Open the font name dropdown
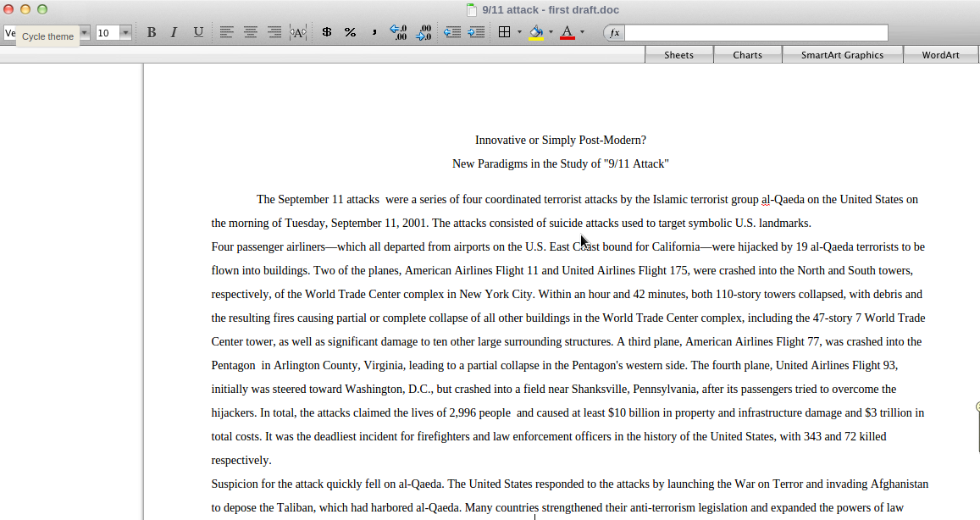Screen dimensions: 980x520 click(x=85, y=32)
